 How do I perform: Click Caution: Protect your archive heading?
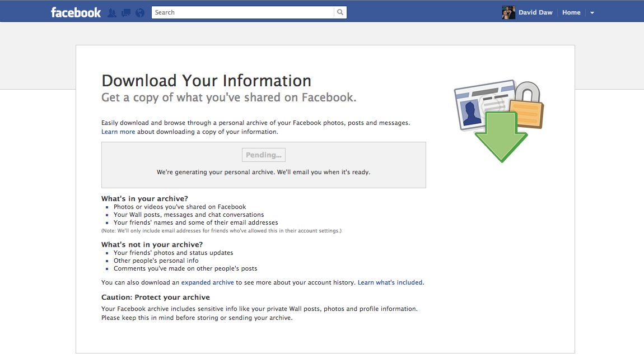point(156,297)
